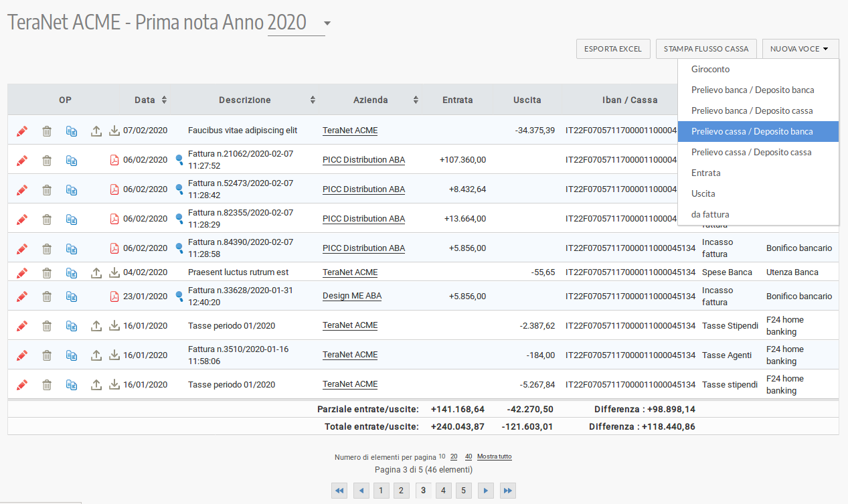Select Giroconto from the menu
Viewport: 848px width, 504px height.
(710, 69)
